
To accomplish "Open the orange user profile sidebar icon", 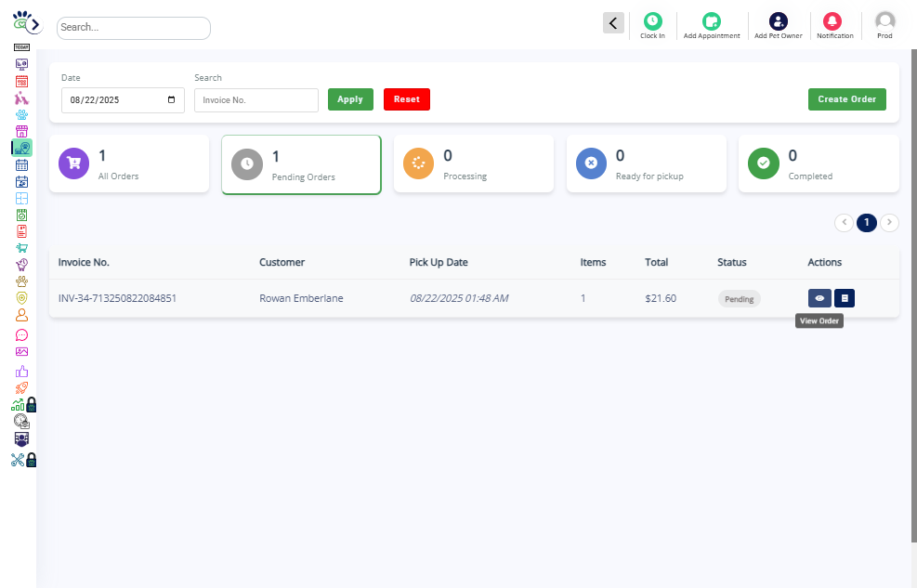I will point(21,315).
